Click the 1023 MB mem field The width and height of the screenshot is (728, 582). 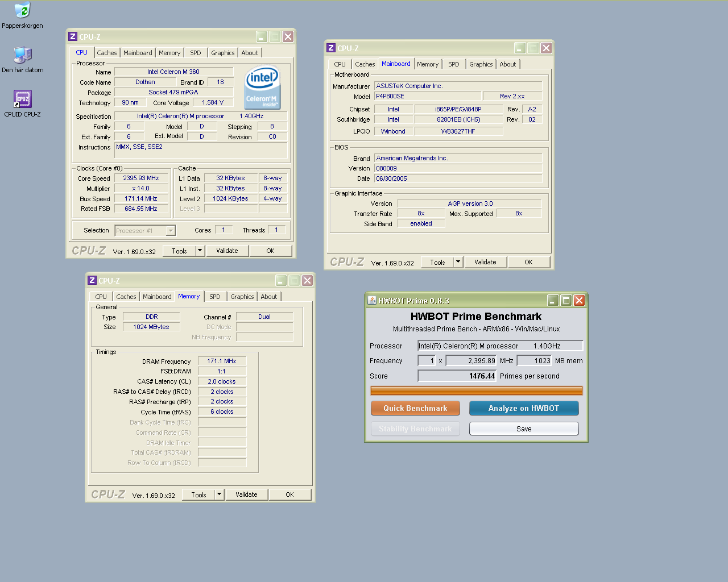(x=535, y=360)
